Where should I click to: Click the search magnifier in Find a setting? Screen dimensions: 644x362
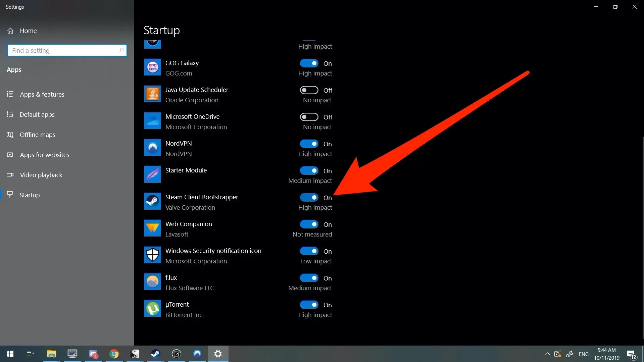(x=121, y=50)
